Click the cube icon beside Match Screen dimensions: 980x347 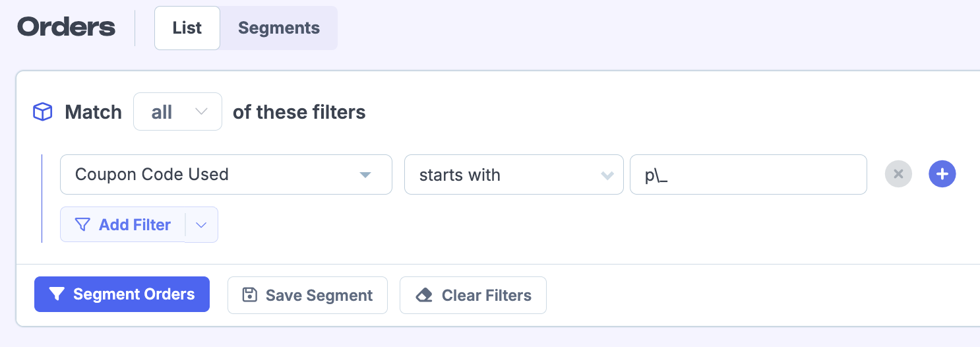coord(42,112)
